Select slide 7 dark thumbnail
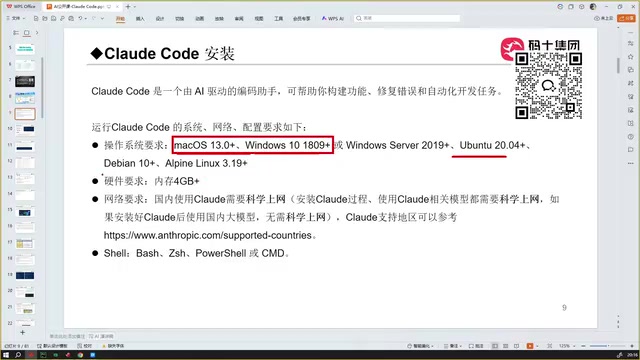 pos(25,81)
